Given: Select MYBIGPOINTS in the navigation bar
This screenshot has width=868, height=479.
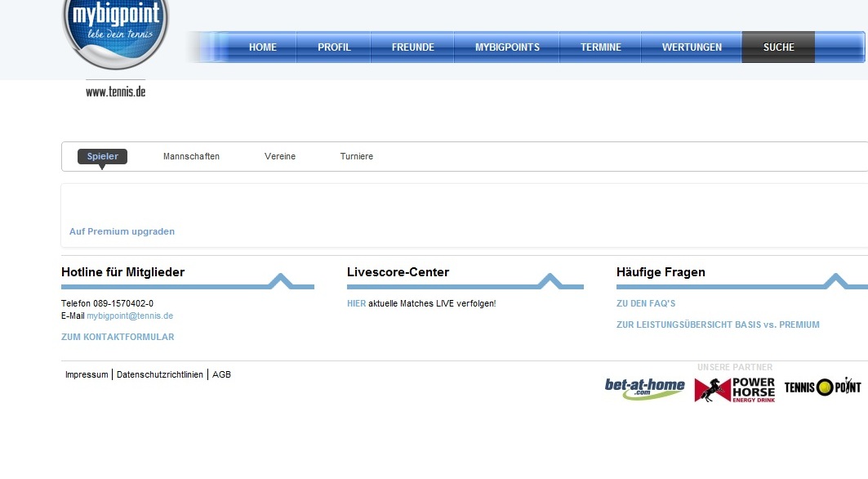Looking at the screenshot, I should coord(507,47).
